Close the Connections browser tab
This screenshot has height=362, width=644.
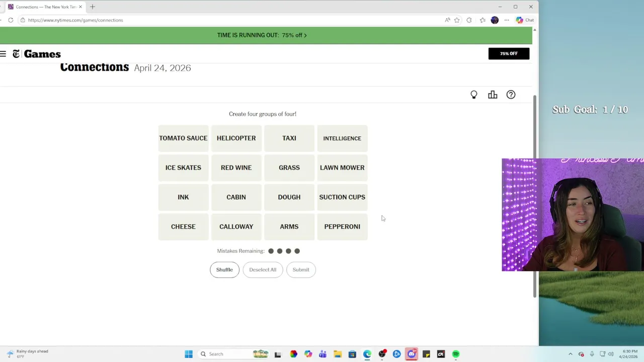(x=80, y=7)
